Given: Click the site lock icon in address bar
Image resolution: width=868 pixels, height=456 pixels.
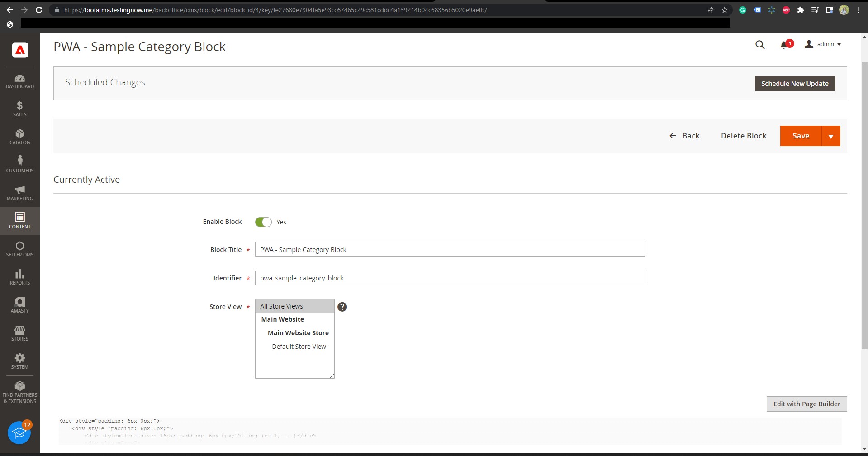Looking at the screenshot, I should pyautogui.click(x=57, y=10).
